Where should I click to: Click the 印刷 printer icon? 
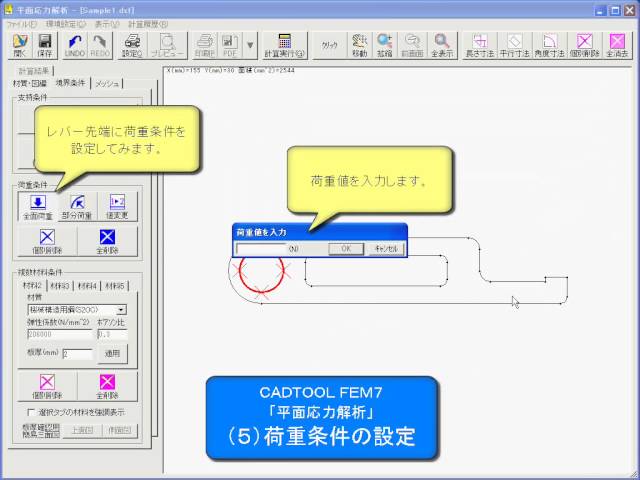(205, 46)
